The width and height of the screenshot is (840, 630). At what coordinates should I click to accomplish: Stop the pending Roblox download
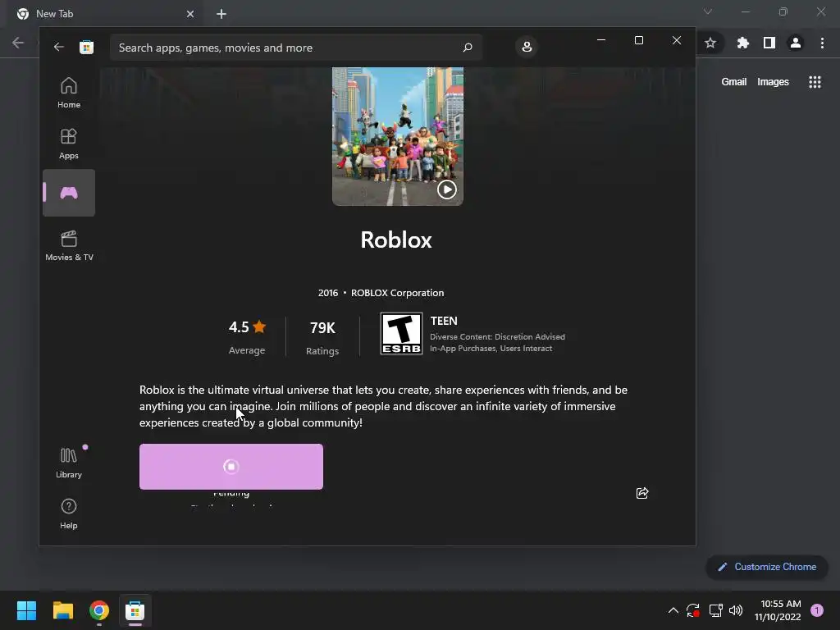231,467
